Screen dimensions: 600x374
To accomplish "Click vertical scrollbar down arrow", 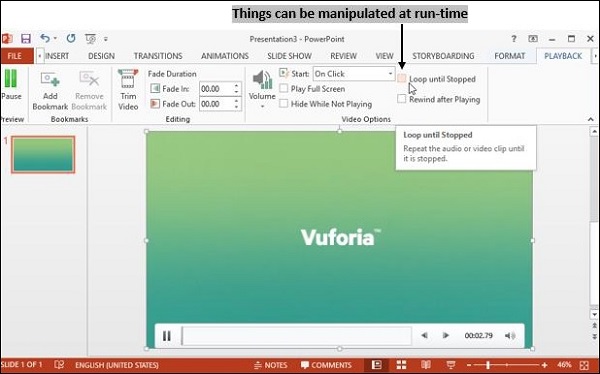I will tap(593, 314).
